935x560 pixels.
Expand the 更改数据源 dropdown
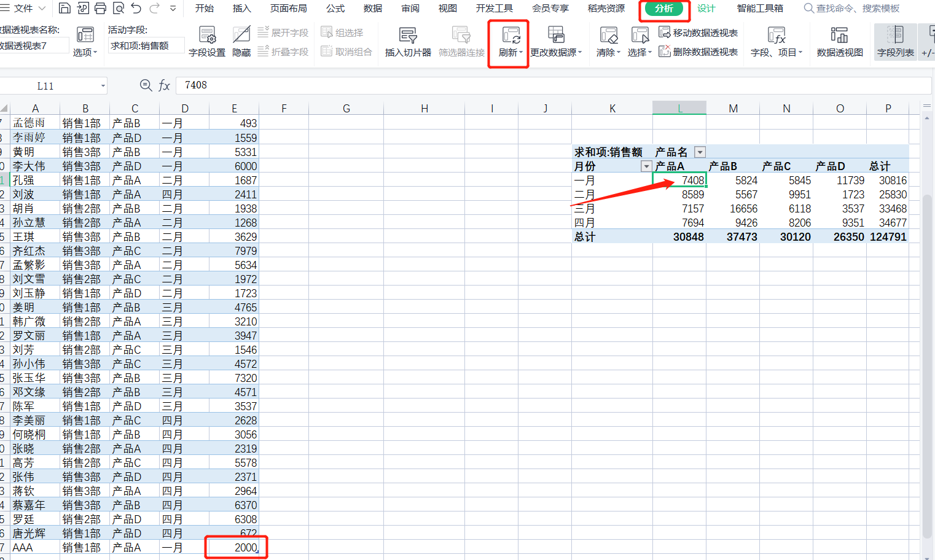click(580, 53)
